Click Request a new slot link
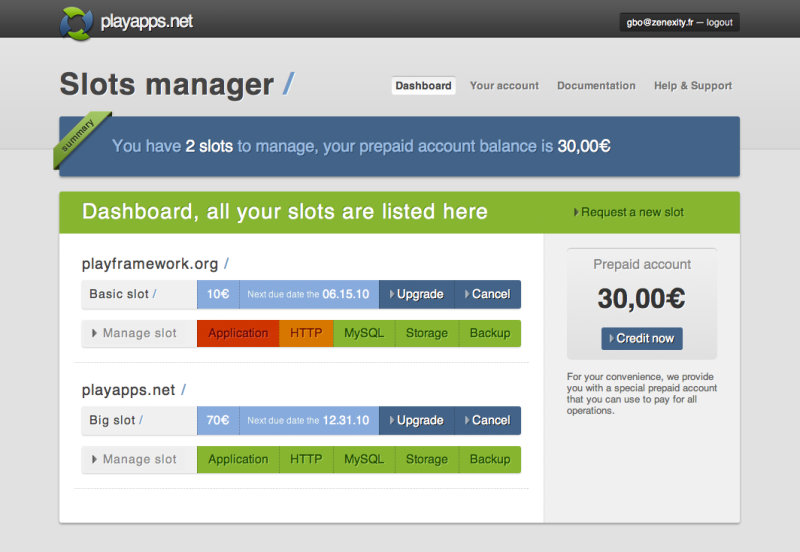Viewport: 800px width, 552px height. click(629, 212)
